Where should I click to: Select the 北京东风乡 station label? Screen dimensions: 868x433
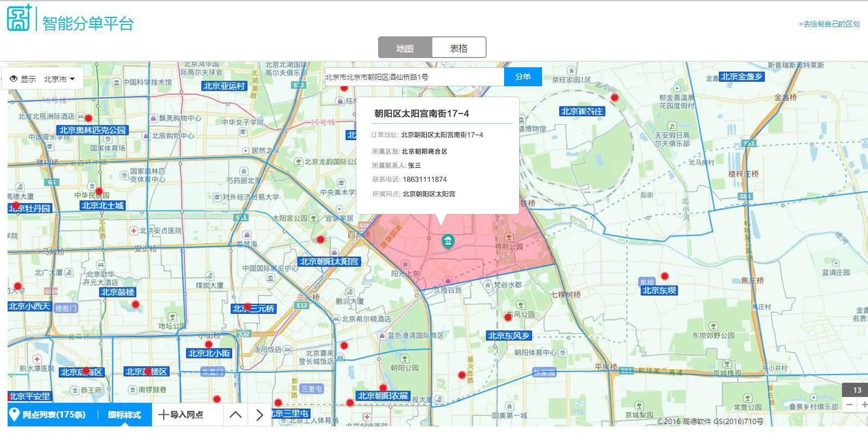508,335
